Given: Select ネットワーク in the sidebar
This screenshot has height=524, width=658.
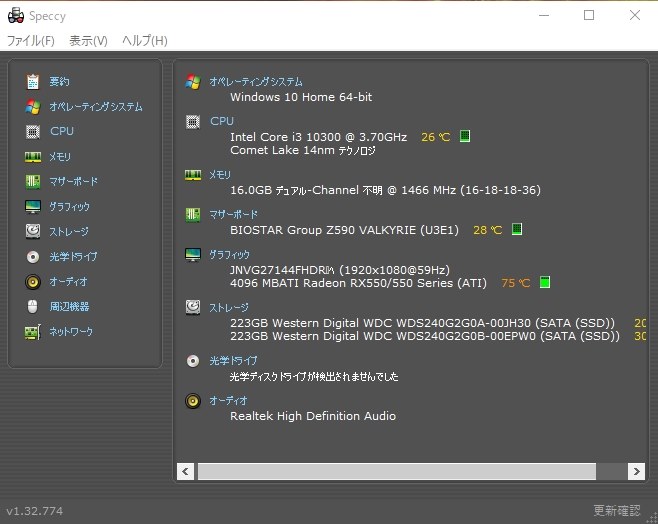Looking at the screenshot, I should [x=71, y=331].
